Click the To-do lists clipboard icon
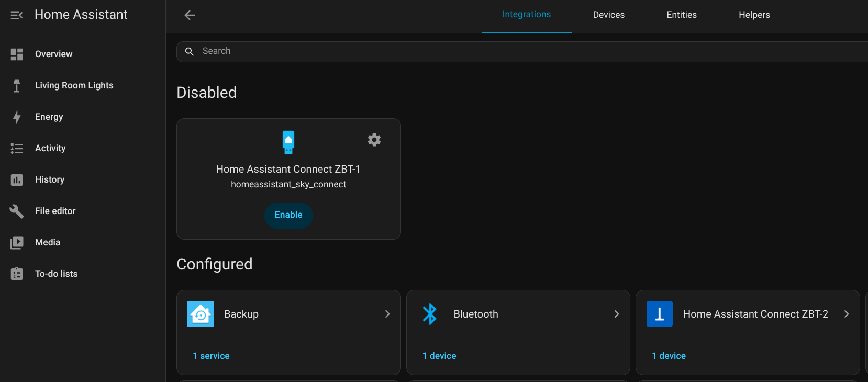Viewport: 868px width, 382px height. (x=17, y=274)
